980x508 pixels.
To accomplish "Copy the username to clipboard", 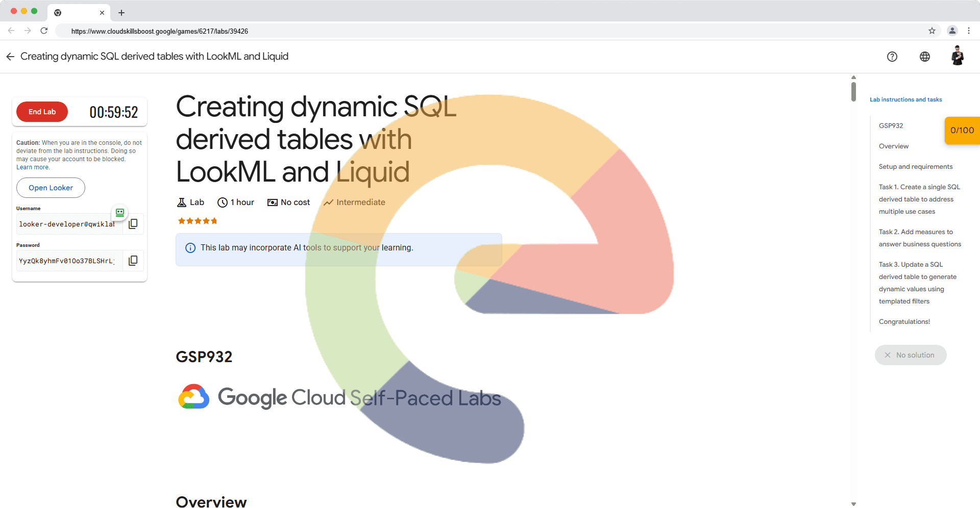I will tap(133, 224).
